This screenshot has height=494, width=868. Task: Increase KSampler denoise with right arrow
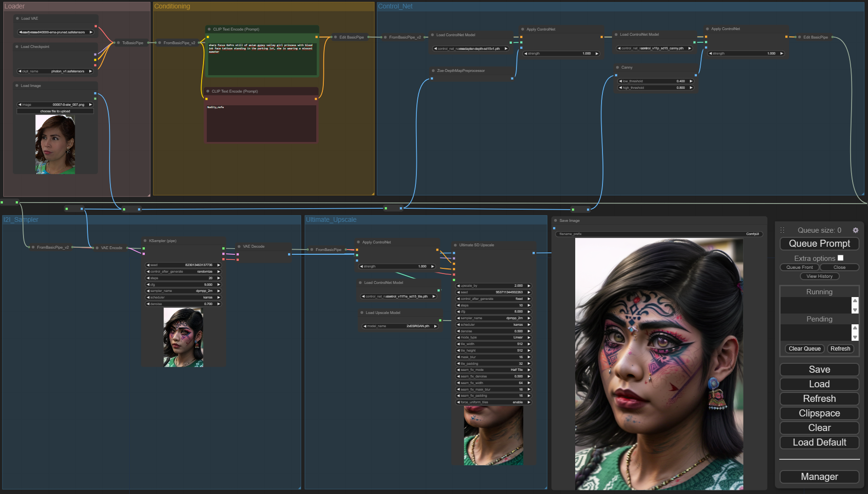point(219,304)
